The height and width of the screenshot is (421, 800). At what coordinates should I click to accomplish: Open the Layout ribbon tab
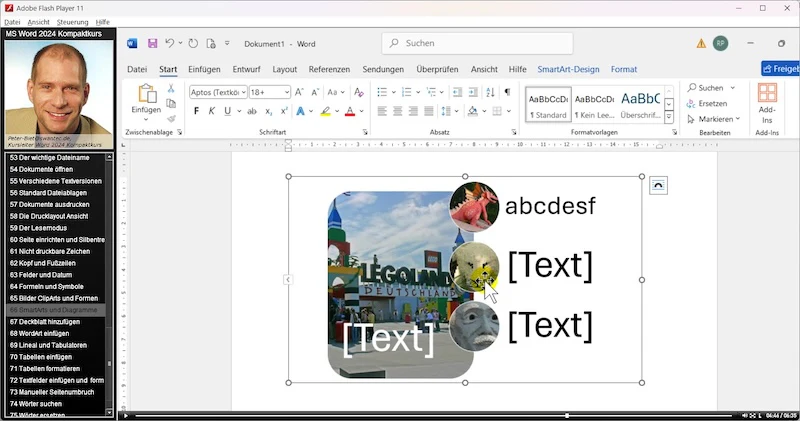pyautogui.click(x=285, y=69)
